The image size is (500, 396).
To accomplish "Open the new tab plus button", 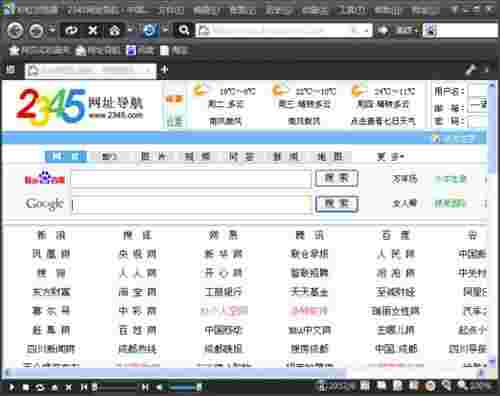I will click(x=164, y=69).
